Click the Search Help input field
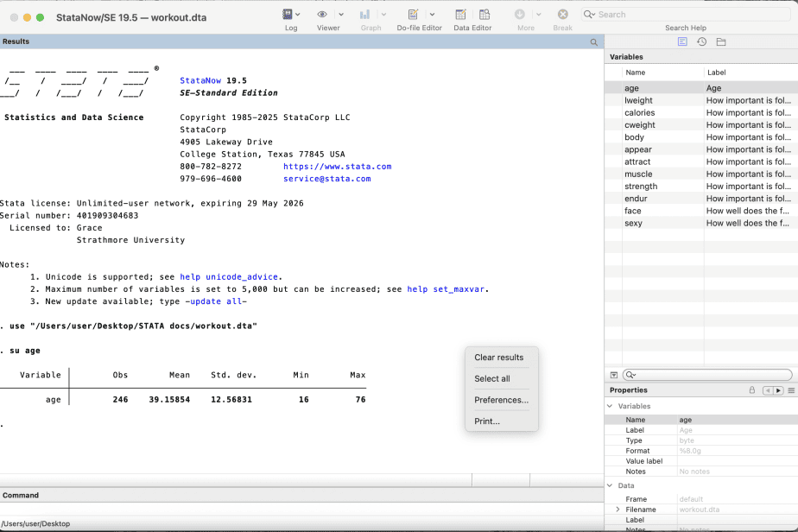The height and width of the screenshot is (532, 798). point(687,15)
